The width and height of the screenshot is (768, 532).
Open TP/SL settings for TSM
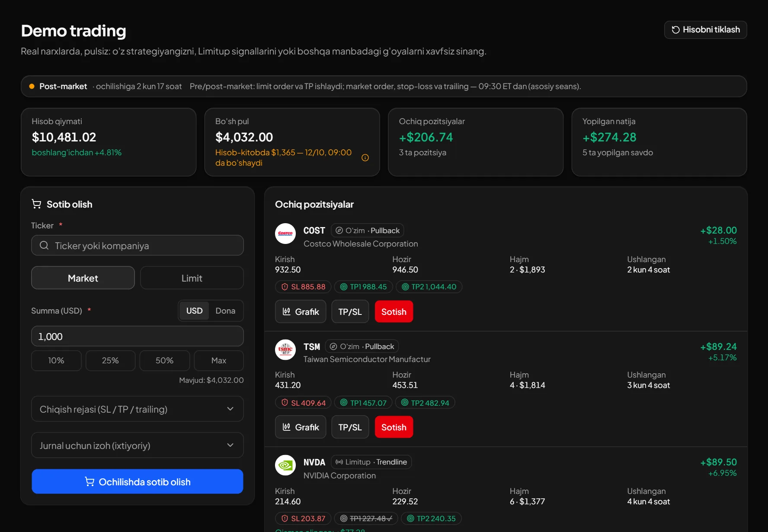[x=350, y=427]
